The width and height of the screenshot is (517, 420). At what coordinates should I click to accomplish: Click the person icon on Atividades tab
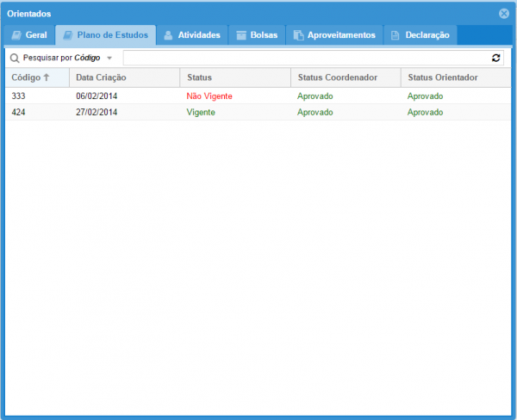[168, 35]
